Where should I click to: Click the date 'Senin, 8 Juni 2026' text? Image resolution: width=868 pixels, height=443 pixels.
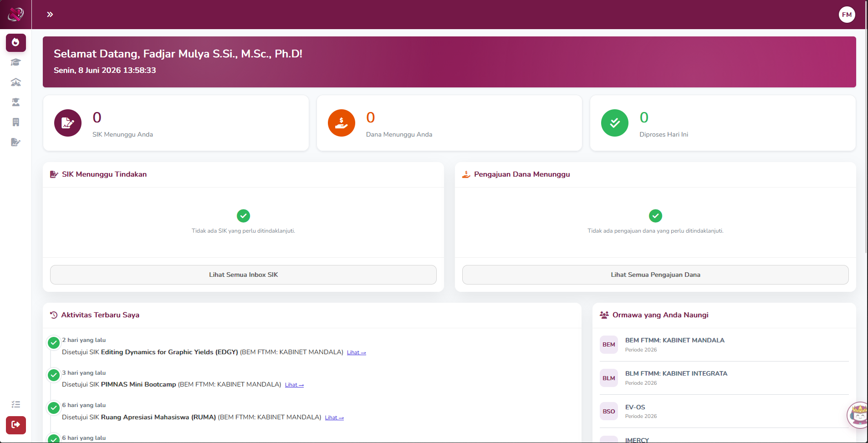(87, 70)
